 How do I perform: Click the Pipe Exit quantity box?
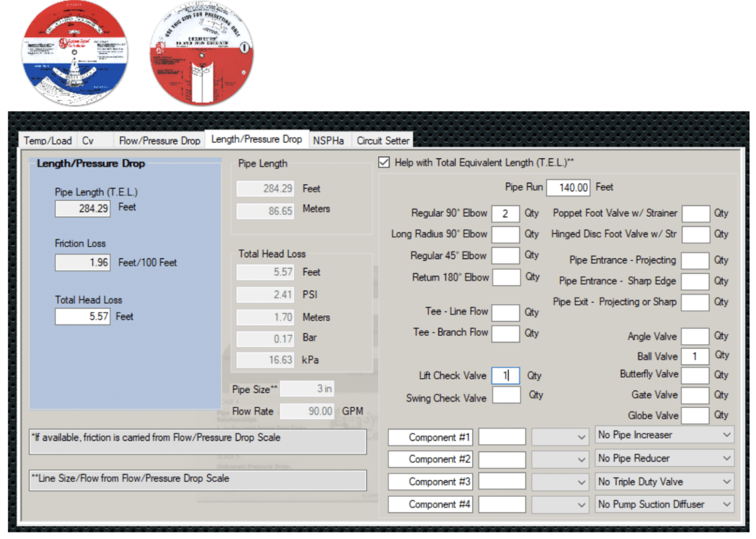695,302
